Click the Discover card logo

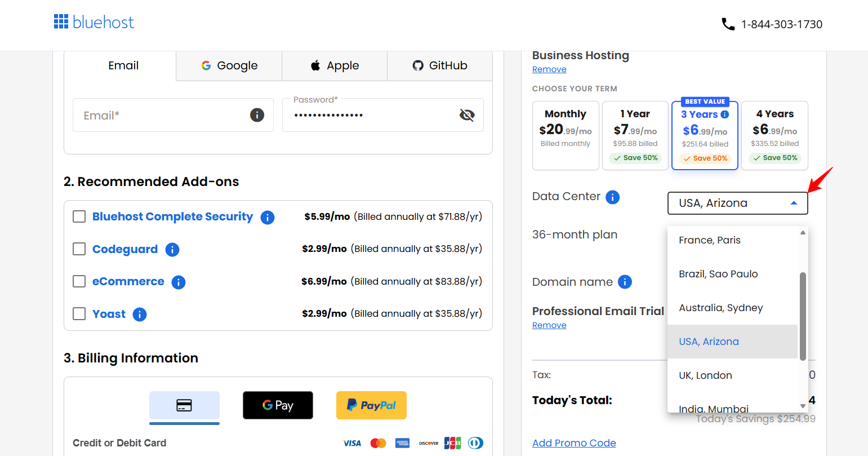tap(429, 443)
